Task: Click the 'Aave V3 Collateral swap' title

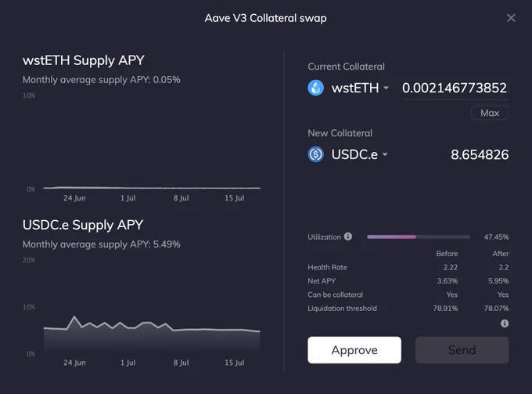Action: (266, 18)
